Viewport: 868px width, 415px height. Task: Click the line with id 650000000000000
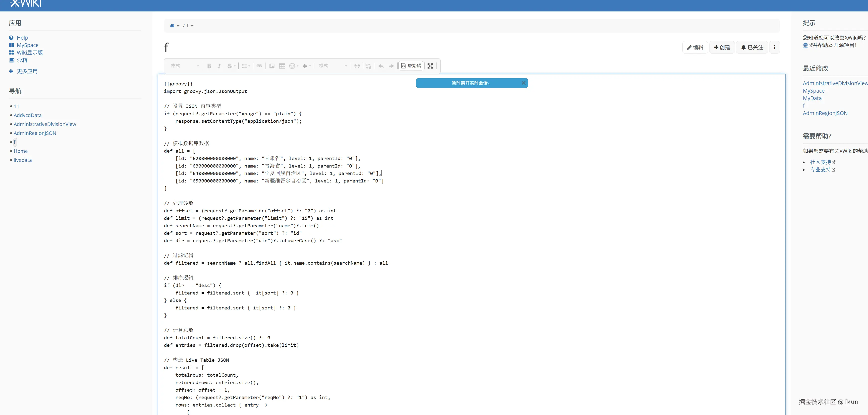tap(279, 181)
